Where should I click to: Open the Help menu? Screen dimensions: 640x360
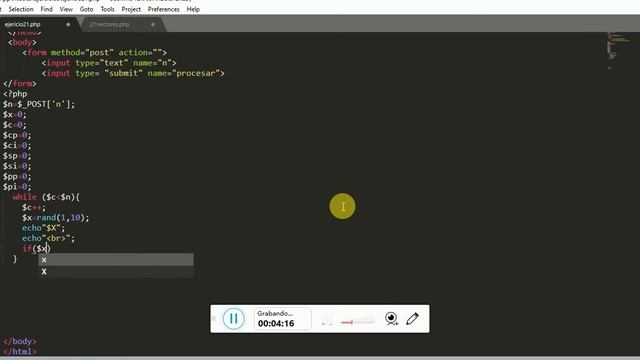(x=193, y=9)
